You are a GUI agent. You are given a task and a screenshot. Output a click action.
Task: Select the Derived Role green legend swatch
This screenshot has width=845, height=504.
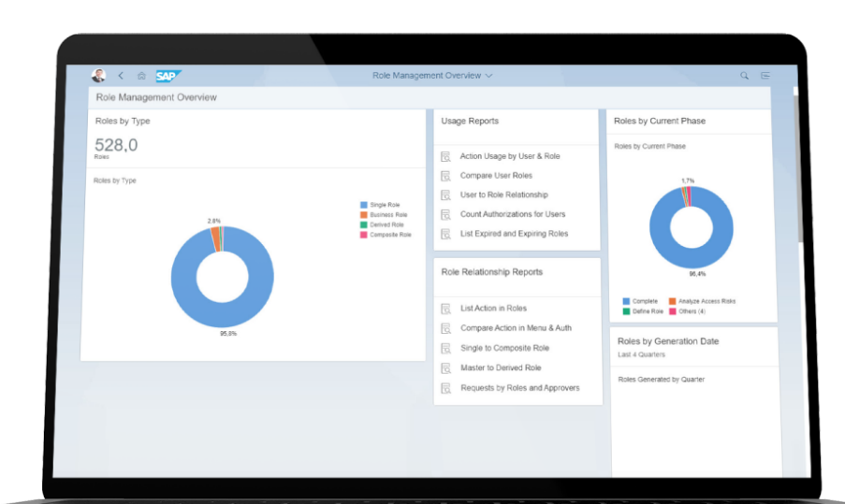coord(364,225)
